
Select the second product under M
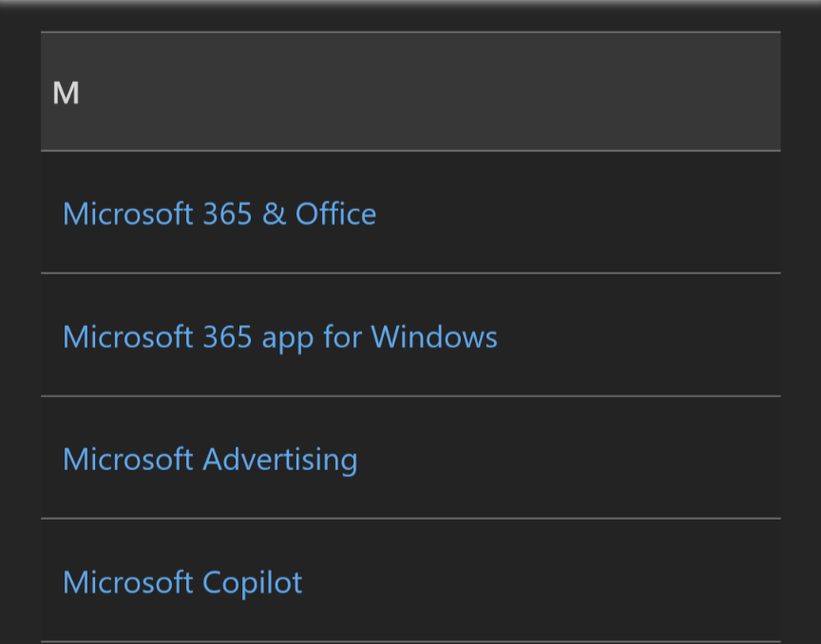click(x=280, y=336)
